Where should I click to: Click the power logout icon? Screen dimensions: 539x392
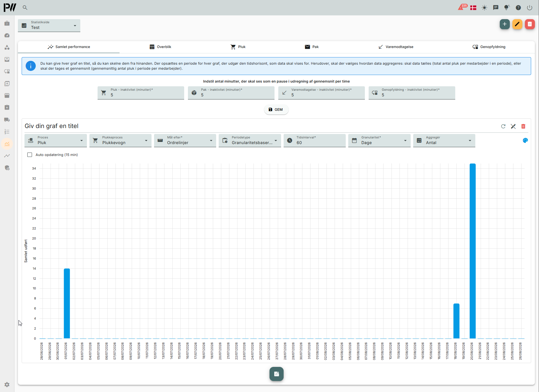(530, 8)
